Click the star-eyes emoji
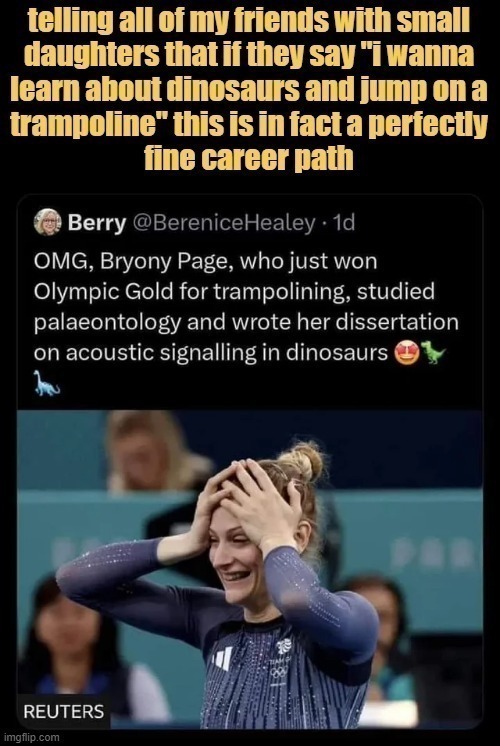 [x=407, y=353]
